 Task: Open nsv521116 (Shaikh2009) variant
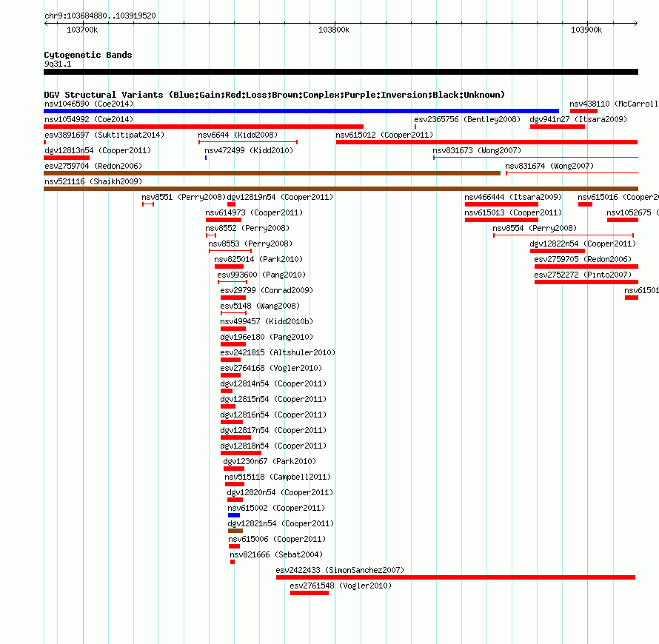(x=93, y=181)
